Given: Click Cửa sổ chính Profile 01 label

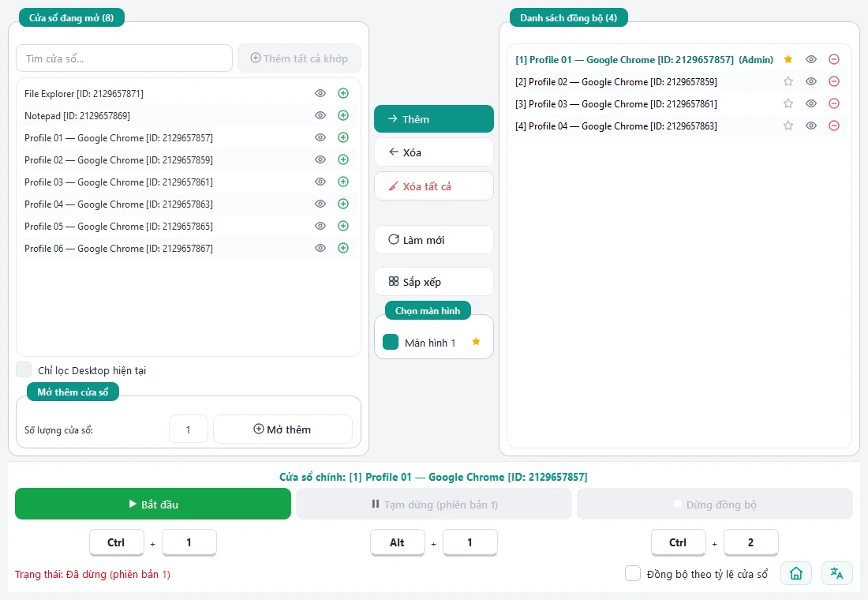Looking at the screenshot, I should point(433,477).
